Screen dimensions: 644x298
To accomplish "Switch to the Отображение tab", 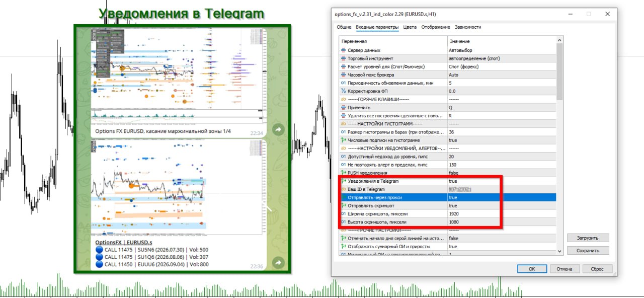I will click(x=436, y=27).
